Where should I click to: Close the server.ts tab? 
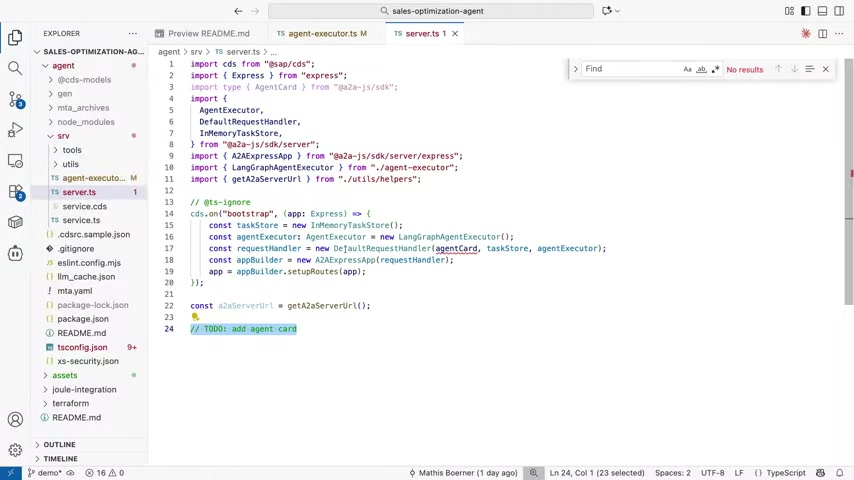click(455, 34)
